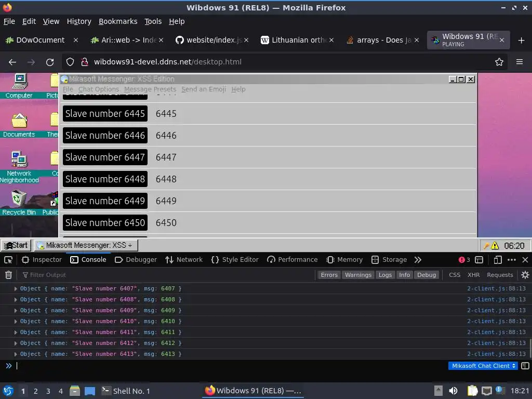Expand the Slave number 6410 object
The height and width of the screenshot is (399, 532).
[x=15, y=321]
